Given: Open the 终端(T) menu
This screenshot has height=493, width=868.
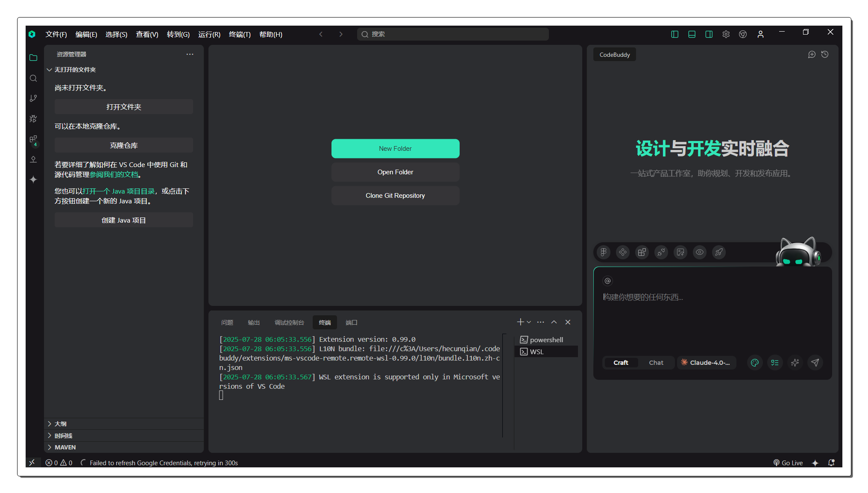Looking at the screenshot, I should [240, 34].
